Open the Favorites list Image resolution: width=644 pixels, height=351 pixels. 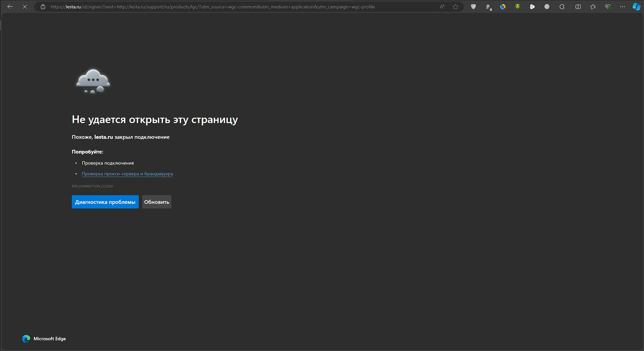(x=593, y=7)
